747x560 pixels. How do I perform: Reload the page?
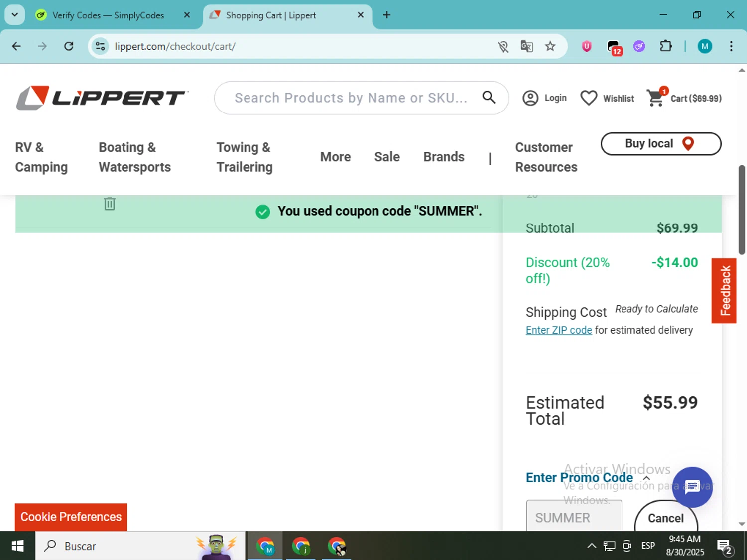click(x=69, y=46)
